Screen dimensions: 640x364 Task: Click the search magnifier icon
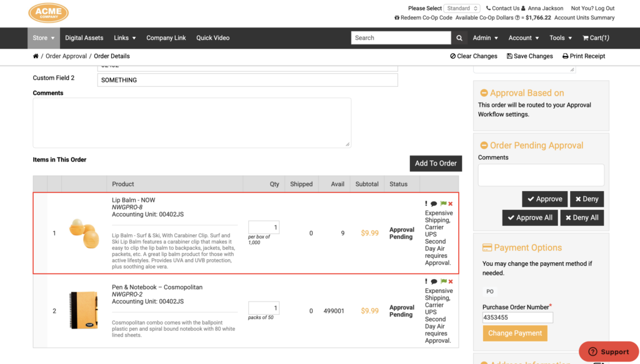point(459,38)
